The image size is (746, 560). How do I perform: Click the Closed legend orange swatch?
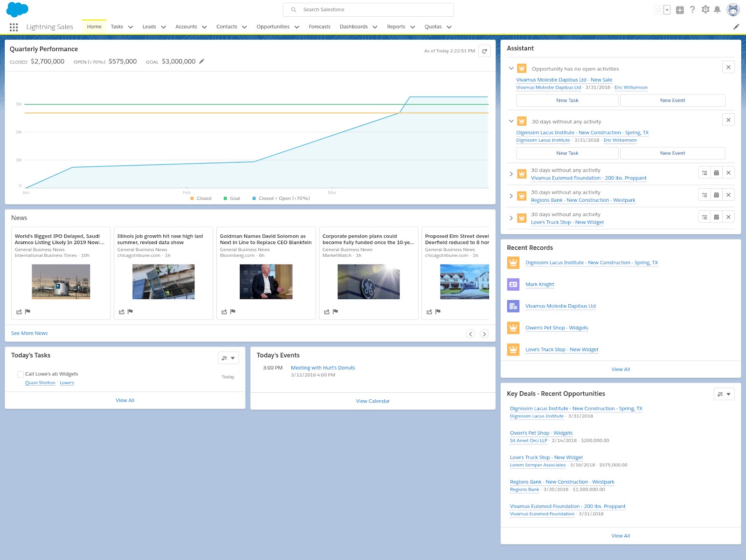click(192, 198)
